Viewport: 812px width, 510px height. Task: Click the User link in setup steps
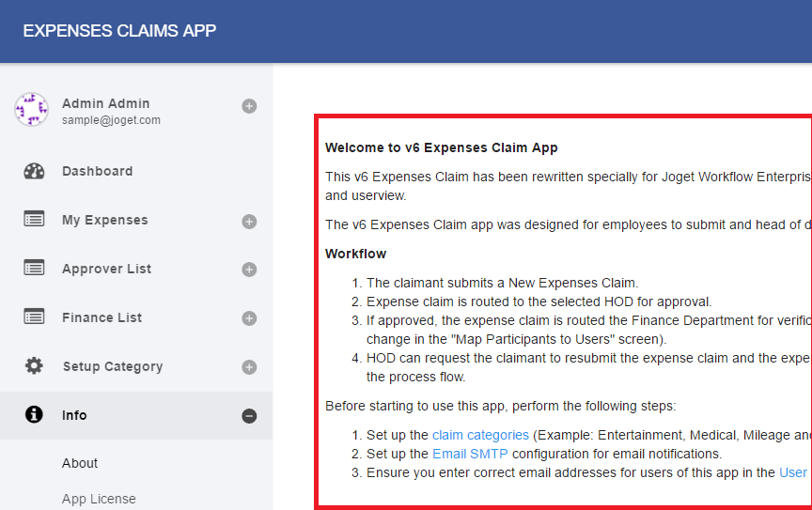click(x=793, y=472)
